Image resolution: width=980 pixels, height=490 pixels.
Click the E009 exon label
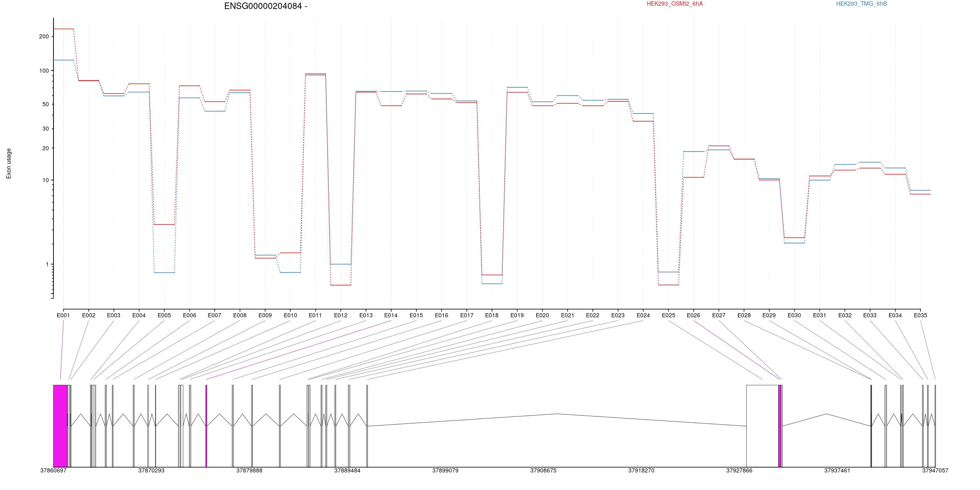pos(265,315)
